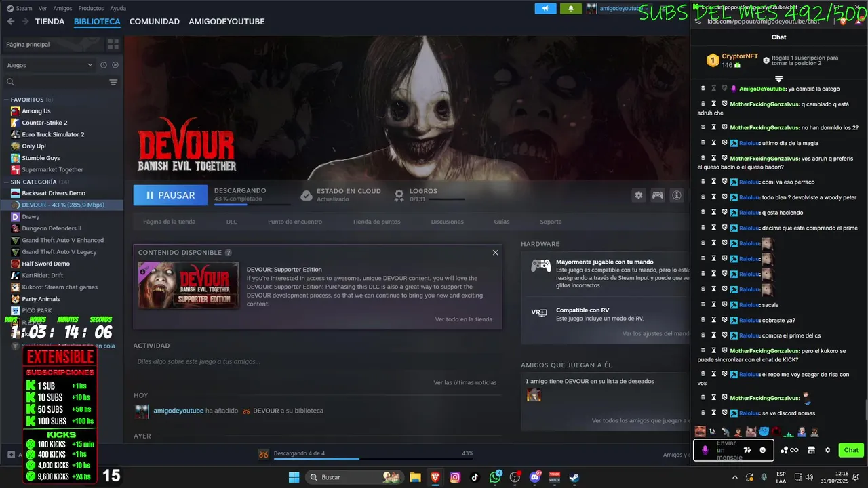Open friend's wishlist avatar thumbnail
Viewport: 868px width, 488px height.
coord(534,394)
